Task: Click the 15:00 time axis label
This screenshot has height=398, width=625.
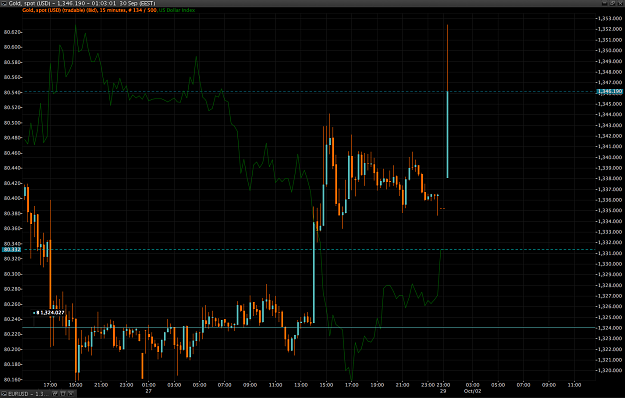Action: (x=326, y=385)
